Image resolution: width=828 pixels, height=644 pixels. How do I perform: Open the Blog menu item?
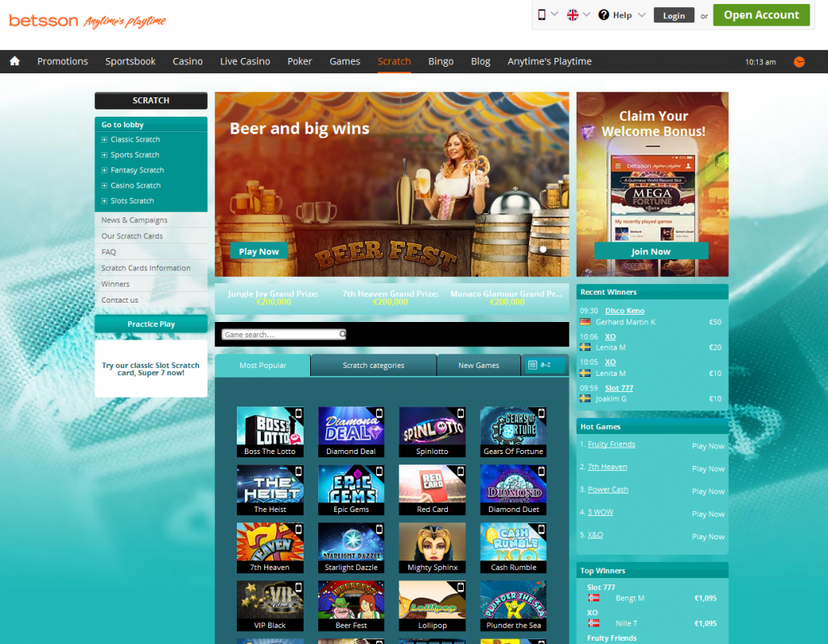click(481, 61)
